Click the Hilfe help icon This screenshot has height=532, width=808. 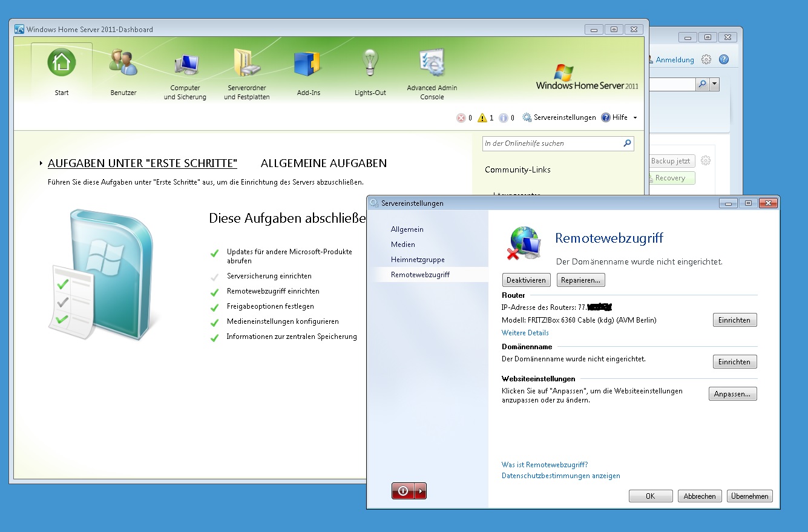(605, 117)
